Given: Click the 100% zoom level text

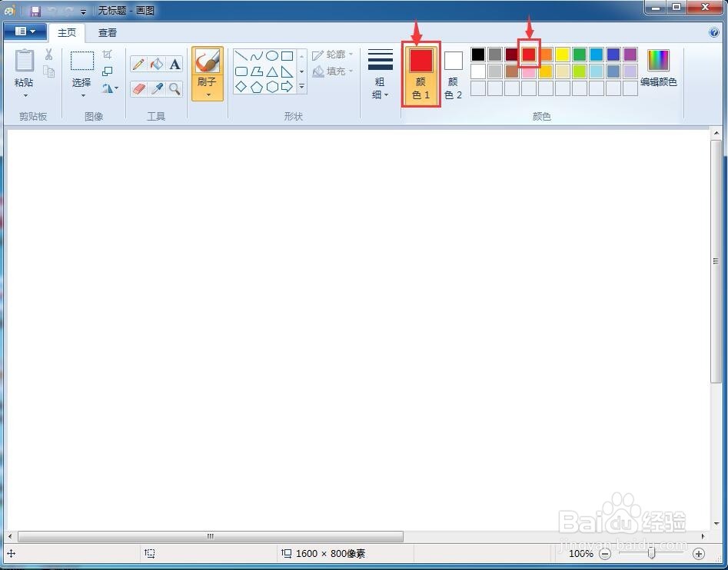Looking at the screenshot, I should click(x=581, y=553).
